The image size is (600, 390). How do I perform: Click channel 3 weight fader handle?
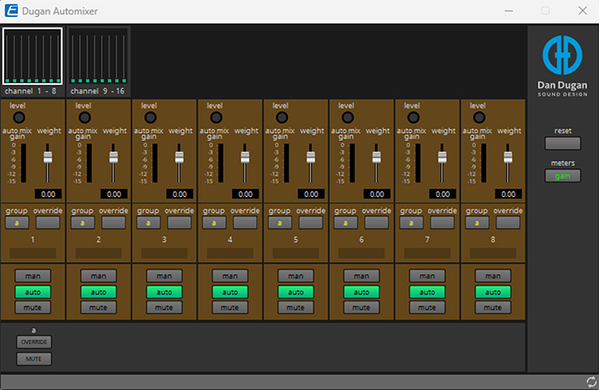click(x=179, y=157)
